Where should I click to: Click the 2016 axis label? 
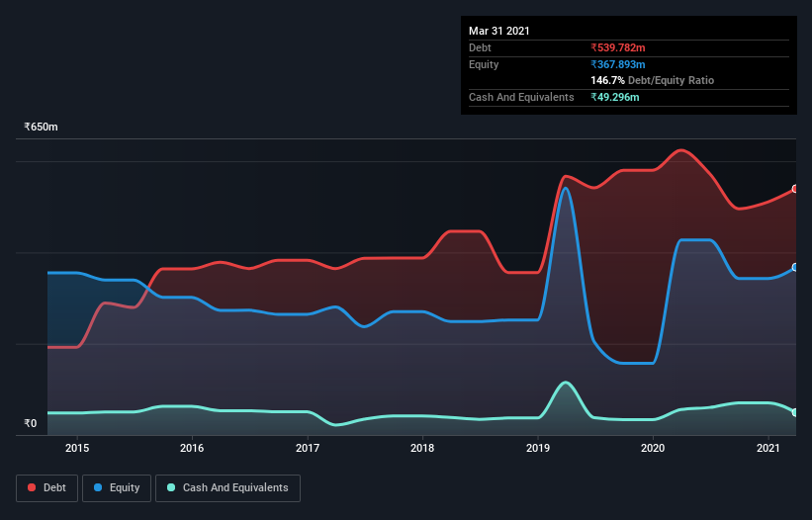192,448
